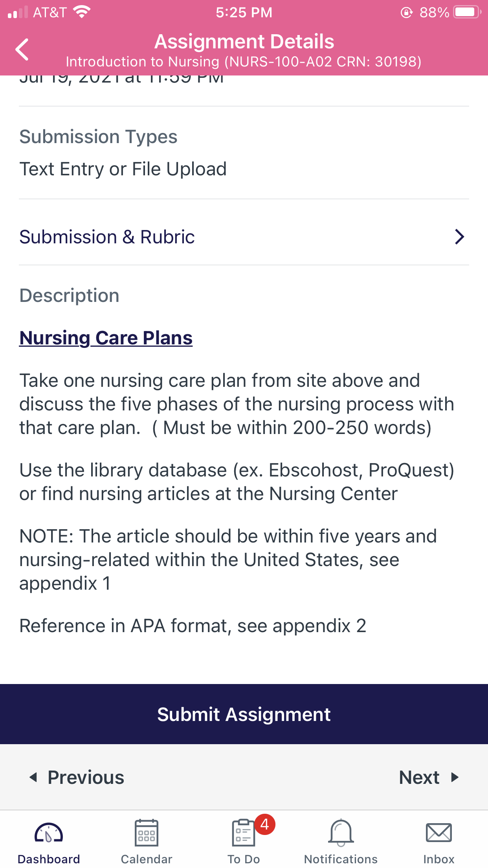Go to the Next assignment
Screen dimensions: 488x868
pyautogui.click(x=429, y=777)
